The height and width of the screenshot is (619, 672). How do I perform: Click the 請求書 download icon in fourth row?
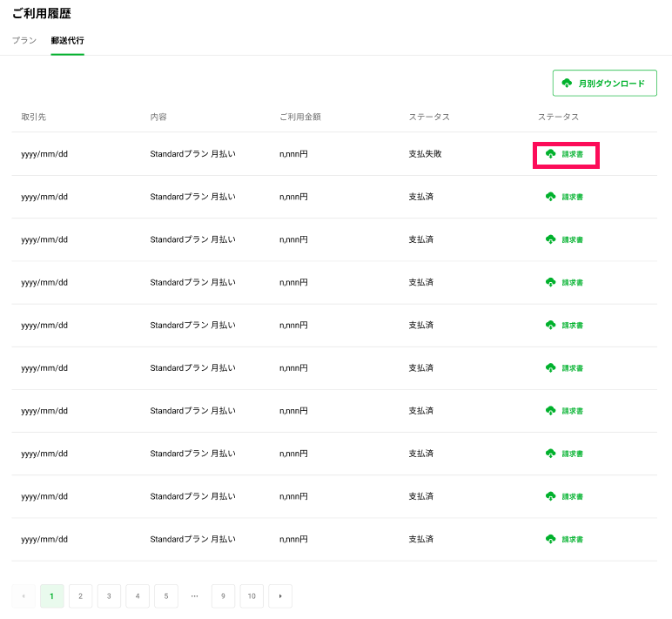coord(550,282)
